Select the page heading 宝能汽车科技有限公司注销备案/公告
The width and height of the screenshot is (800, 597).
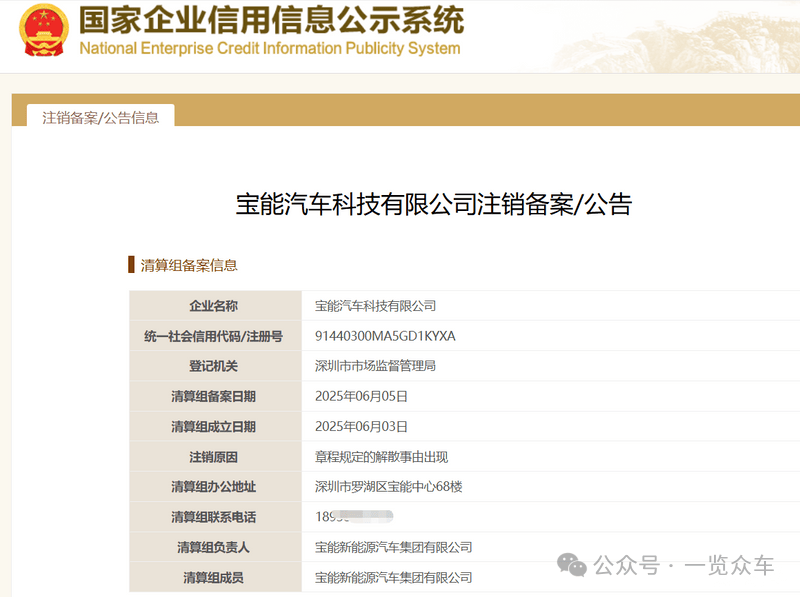[434, 204]
